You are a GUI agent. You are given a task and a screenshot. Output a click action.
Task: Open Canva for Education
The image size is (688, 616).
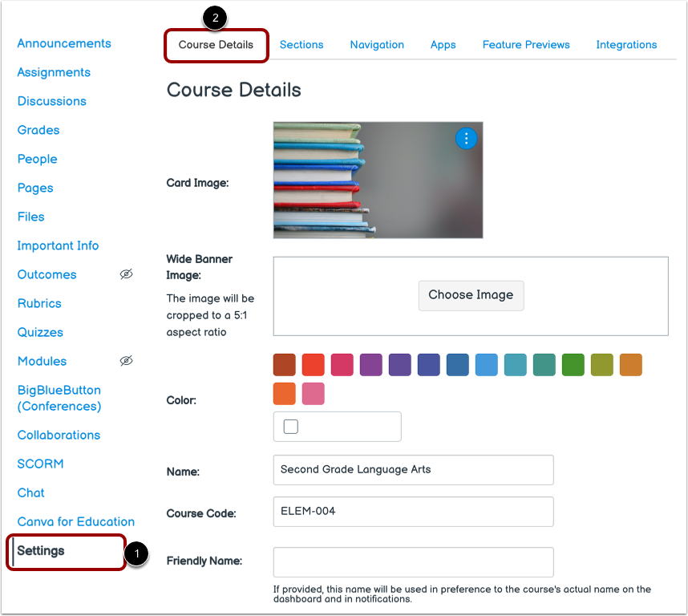[x=75, y=521]
